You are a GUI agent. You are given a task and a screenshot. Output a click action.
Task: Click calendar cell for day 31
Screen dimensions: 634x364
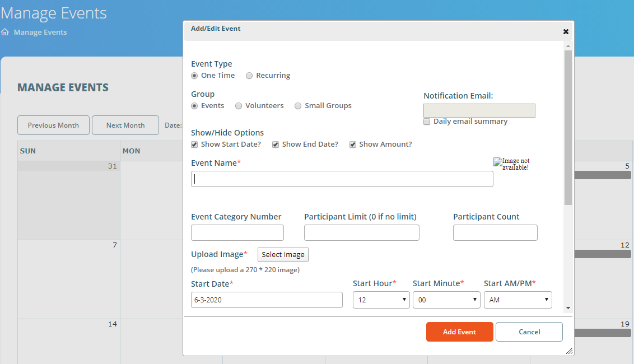pos(69,200)
